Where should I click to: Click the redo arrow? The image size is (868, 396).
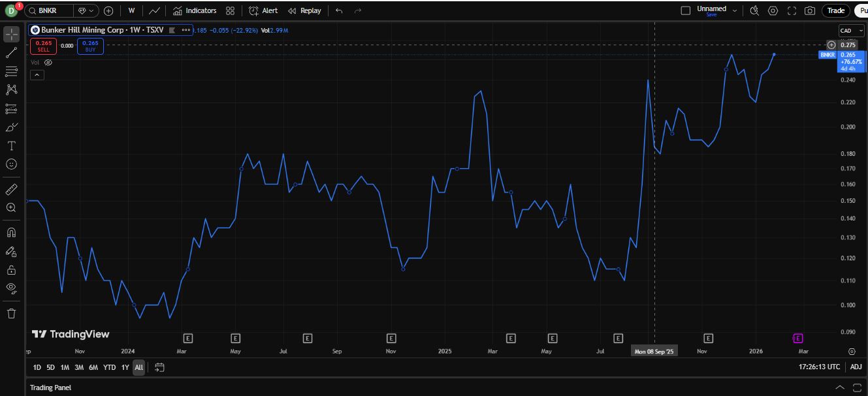pyautogui.click(x=357, y=10)
